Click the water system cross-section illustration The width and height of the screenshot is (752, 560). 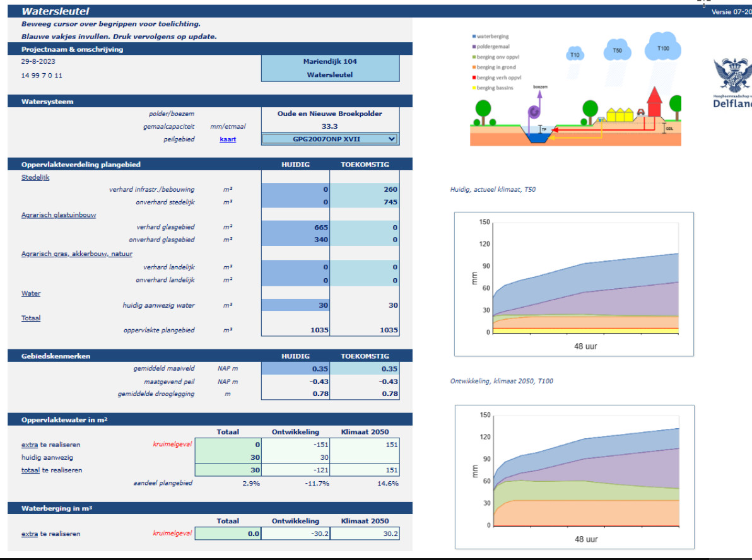(575, 90)
